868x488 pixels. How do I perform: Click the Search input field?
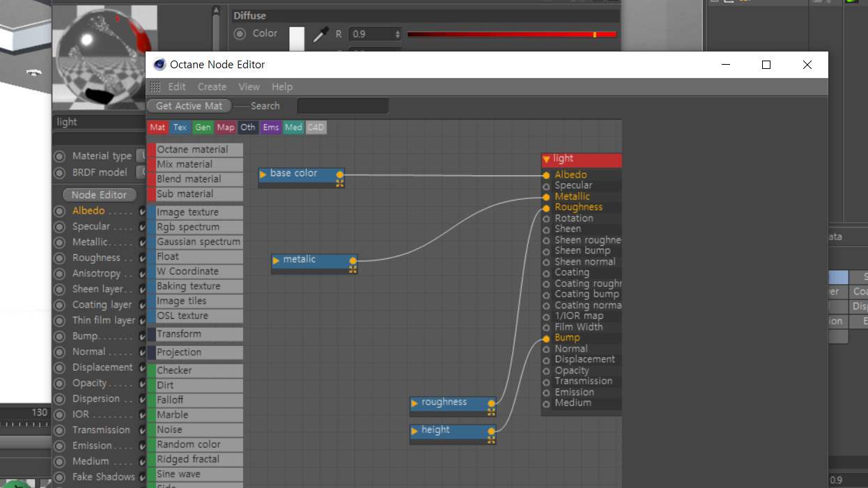tap(343, 106)
